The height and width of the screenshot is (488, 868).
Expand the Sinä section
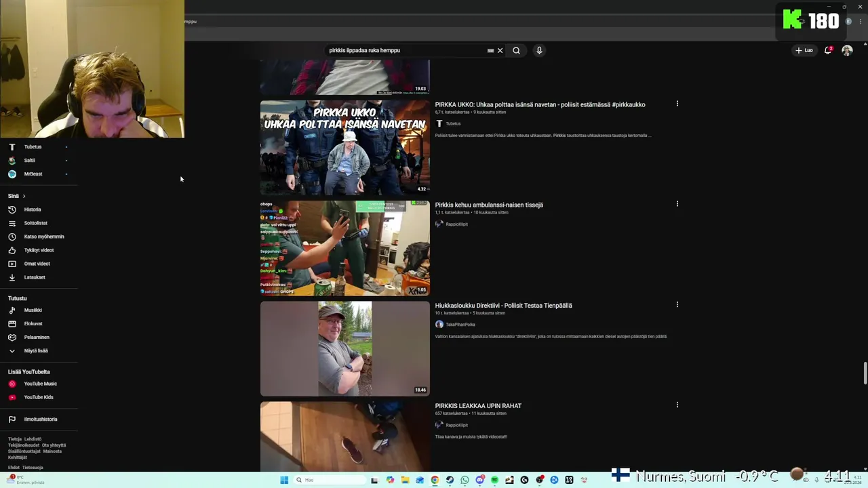click(17, 196)
